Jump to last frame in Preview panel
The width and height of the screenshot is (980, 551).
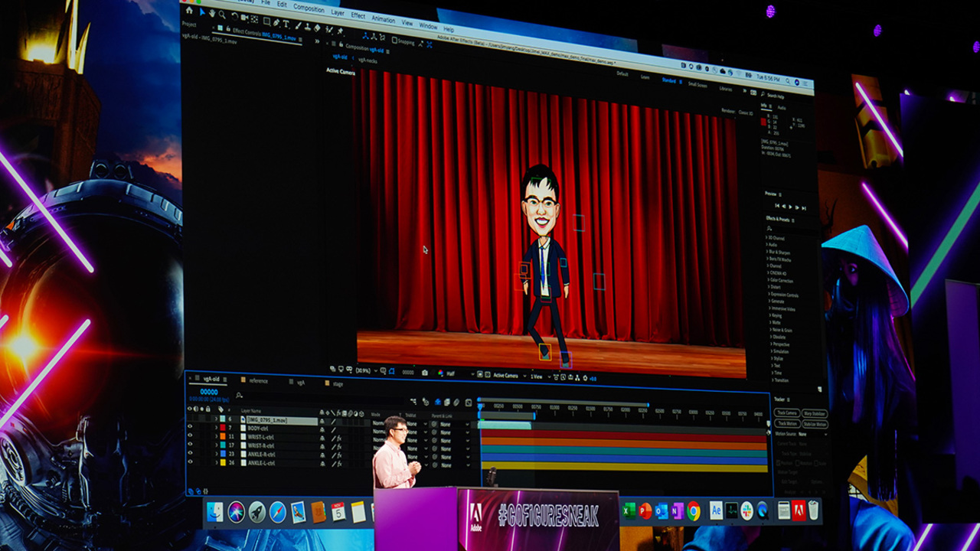pos(804,208)
